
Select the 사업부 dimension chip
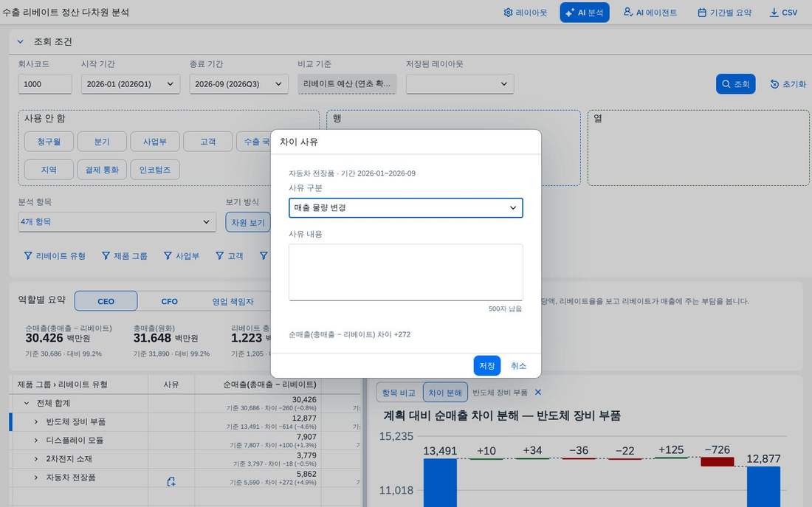[x=155, y=142]
